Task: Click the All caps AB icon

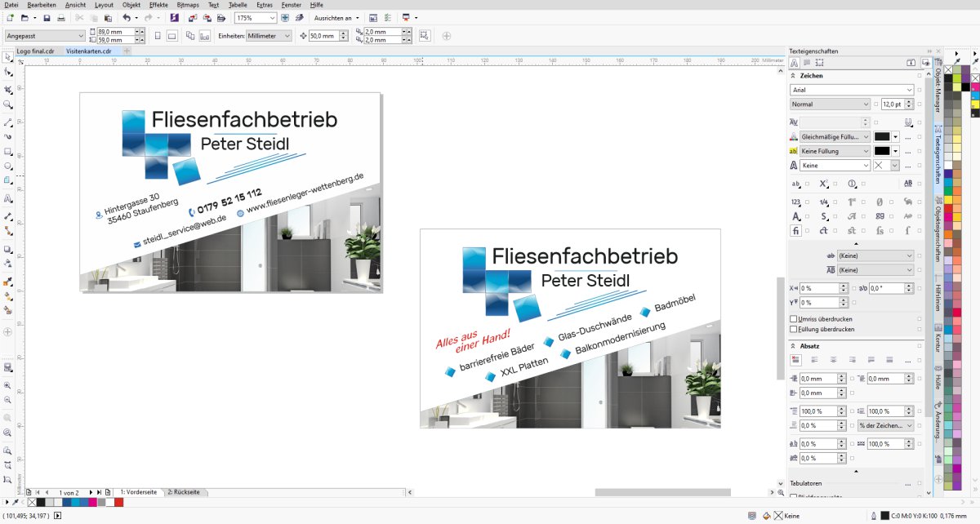Action: click(908, 184)
